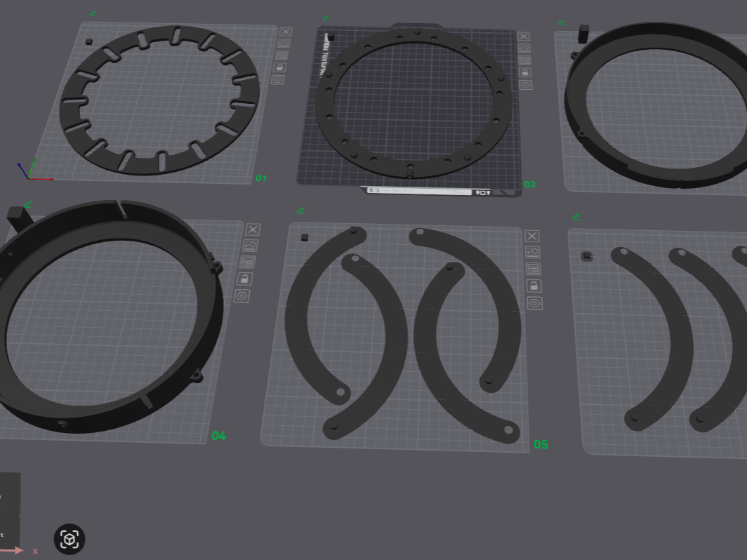
Task: Remove plate 04 using its X icon
Action: 253,229
